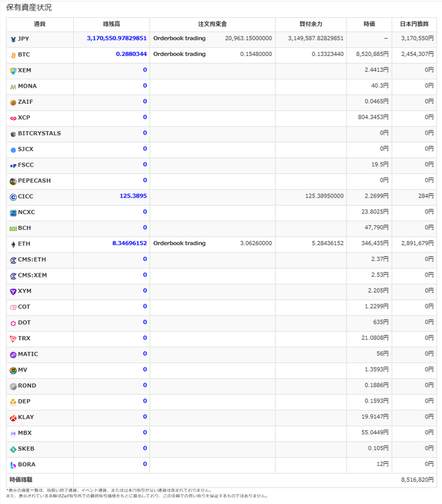
Task: Click the NCXC token icon
Action: pyautogui.click(x=13, y=213)
